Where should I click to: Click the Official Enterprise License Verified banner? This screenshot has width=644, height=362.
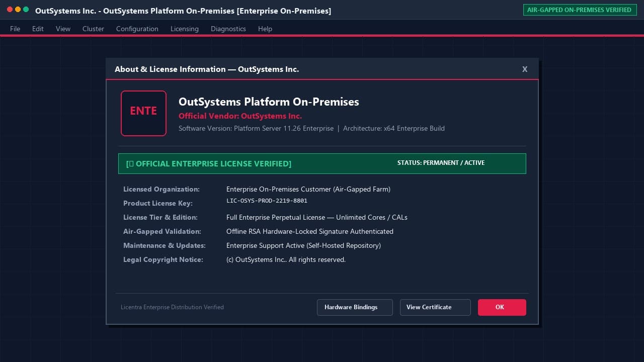pyautogui.click(x=322, y=163)
